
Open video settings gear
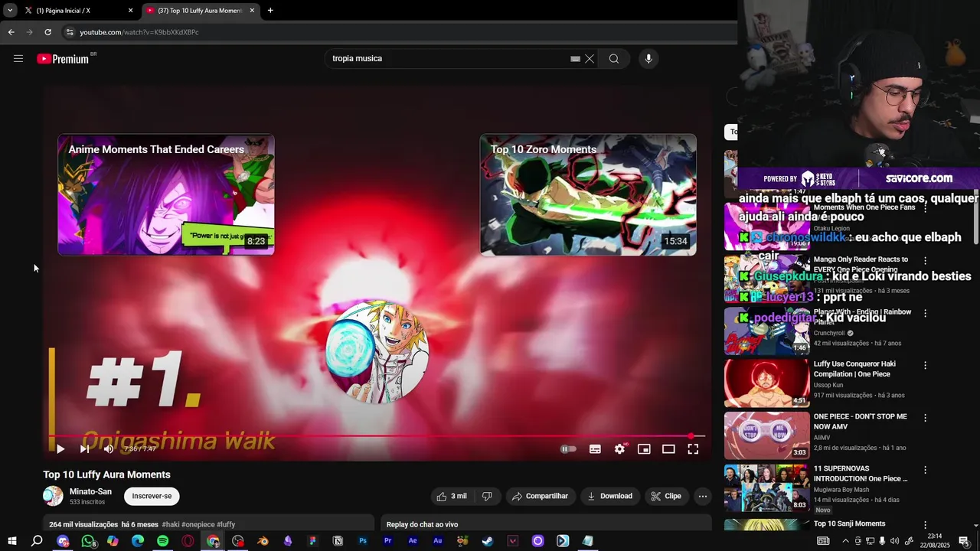619,449
